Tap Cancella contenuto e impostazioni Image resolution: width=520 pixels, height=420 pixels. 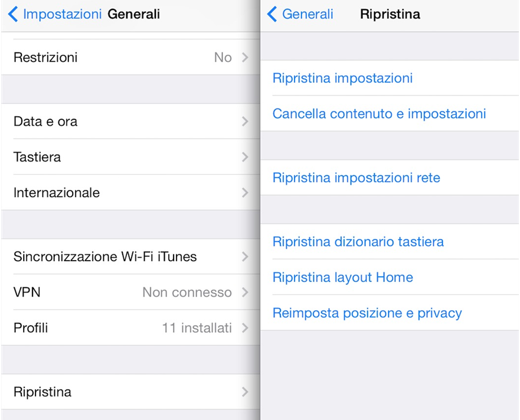(380, 114)
